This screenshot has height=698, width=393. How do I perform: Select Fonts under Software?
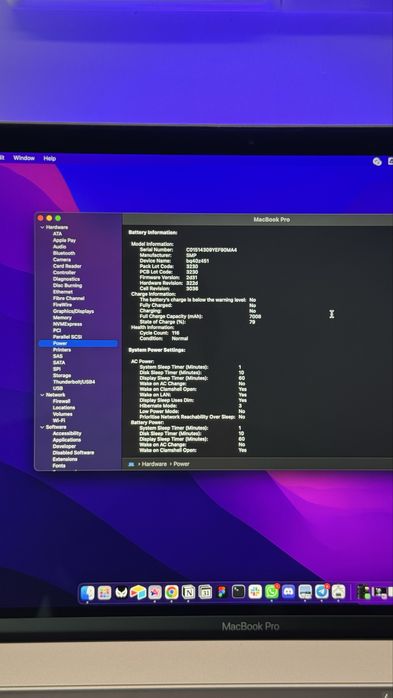[59, 466]
